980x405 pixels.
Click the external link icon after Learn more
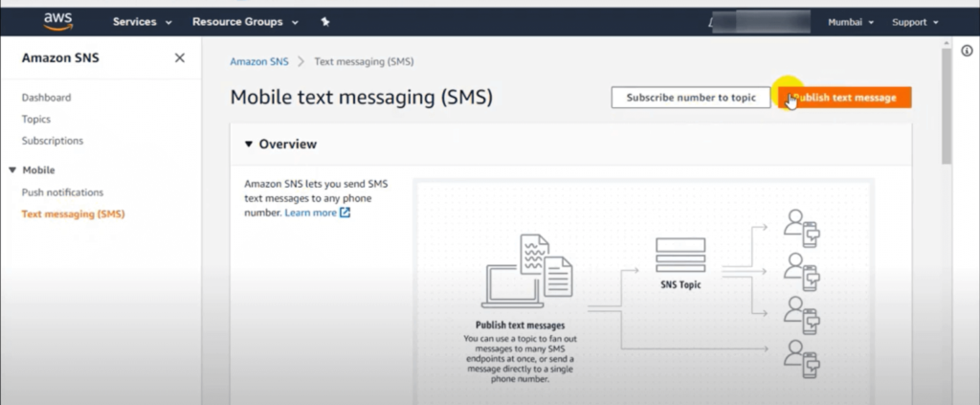[x=345, y=213]
